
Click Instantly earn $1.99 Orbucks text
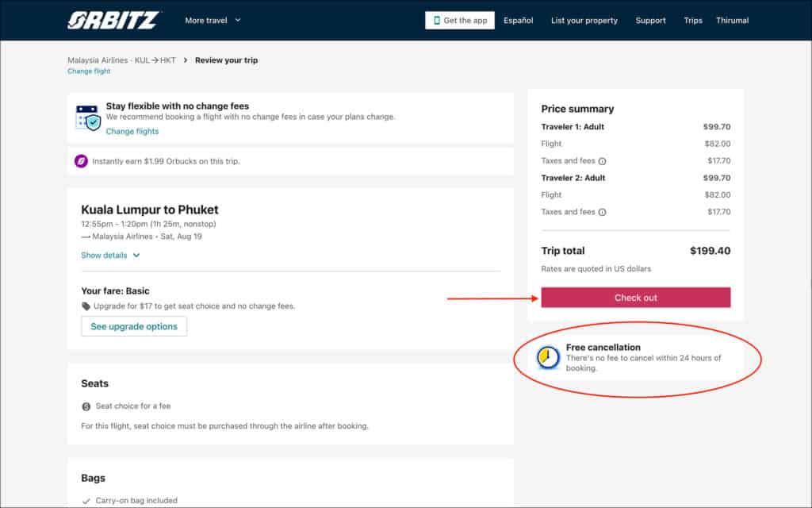(x=166, y=161)
